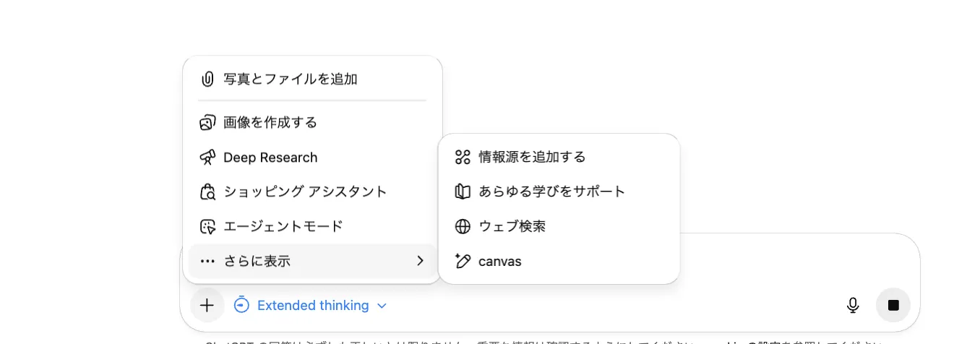This screenshot has width=980, height=344.
Task: Start voice dictation with microphone icon
Action: (x=853, y=306)
